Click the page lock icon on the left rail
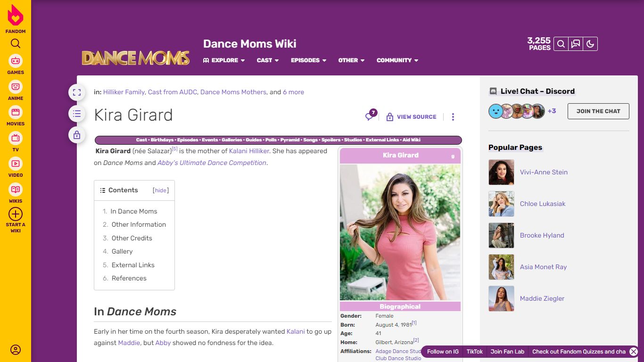Screen dimensions: 644x362 coord(77,135)
